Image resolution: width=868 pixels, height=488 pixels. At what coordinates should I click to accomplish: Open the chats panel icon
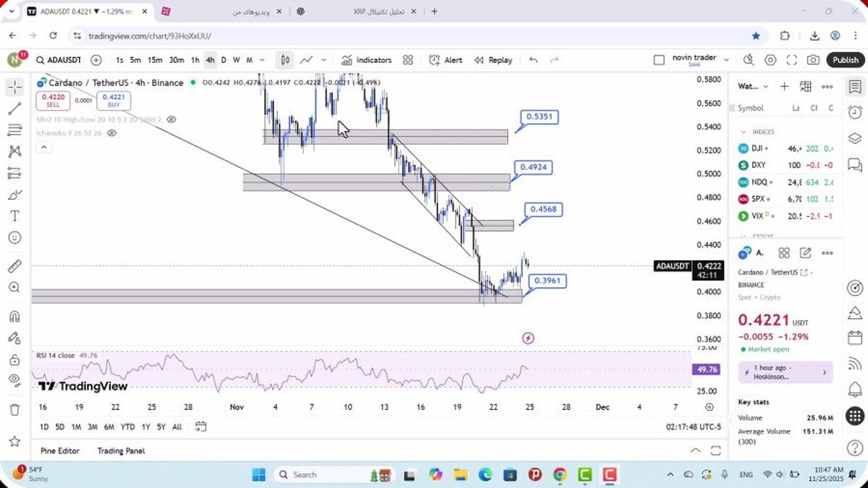(x=854, y=164)
